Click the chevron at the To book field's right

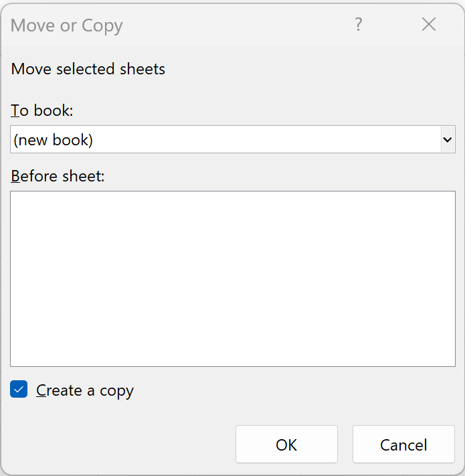448,140
